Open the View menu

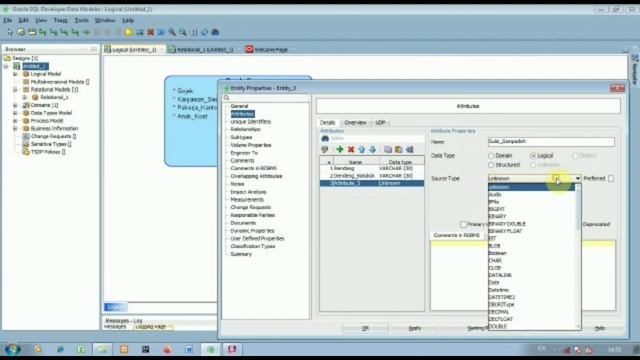point(41,20)
